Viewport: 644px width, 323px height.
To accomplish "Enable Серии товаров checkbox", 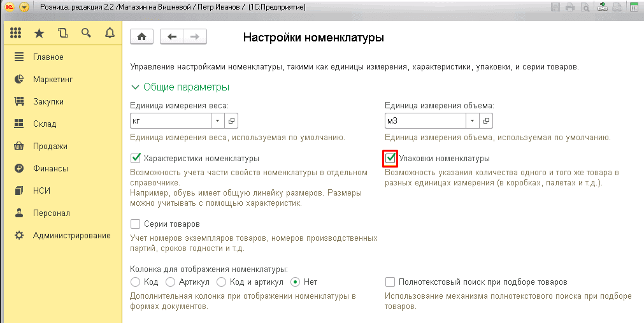I will (x=135, y=224).
